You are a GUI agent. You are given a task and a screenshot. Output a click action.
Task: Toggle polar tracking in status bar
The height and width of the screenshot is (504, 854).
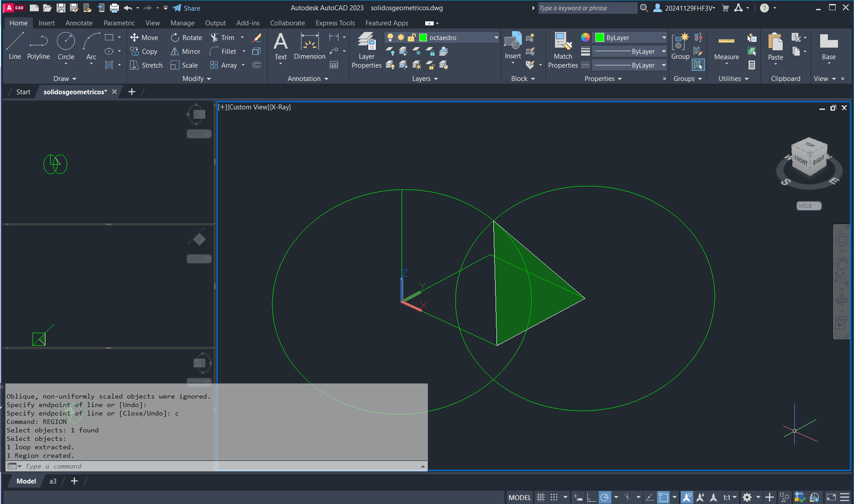point(605,497)
